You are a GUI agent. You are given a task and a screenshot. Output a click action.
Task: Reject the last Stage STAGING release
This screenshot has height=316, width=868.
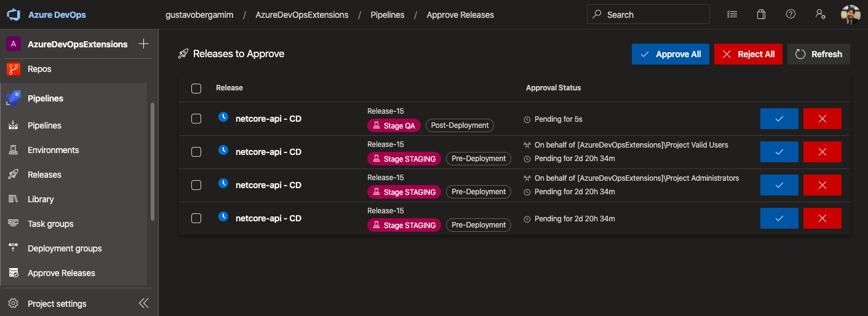click(x=822, y=218)
